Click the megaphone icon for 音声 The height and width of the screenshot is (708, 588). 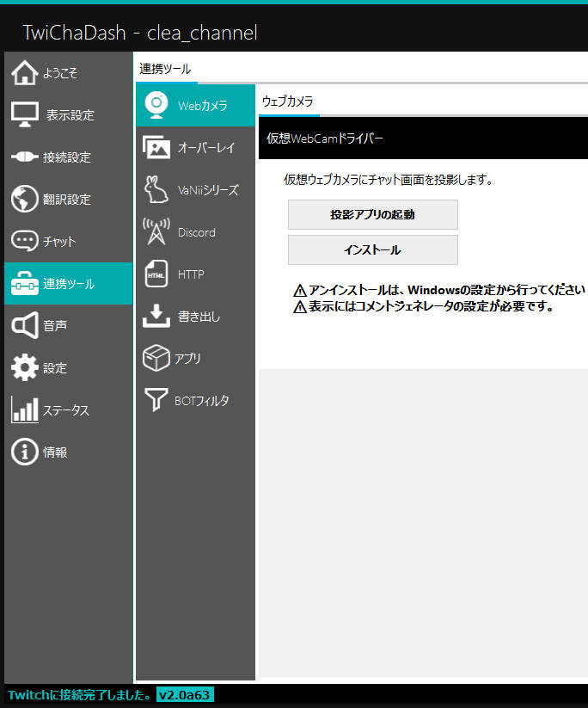[24, 325]
